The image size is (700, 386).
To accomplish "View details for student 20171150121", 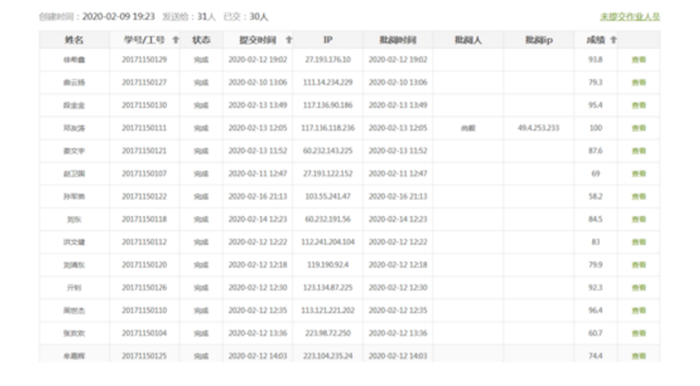I will point(639,151).
